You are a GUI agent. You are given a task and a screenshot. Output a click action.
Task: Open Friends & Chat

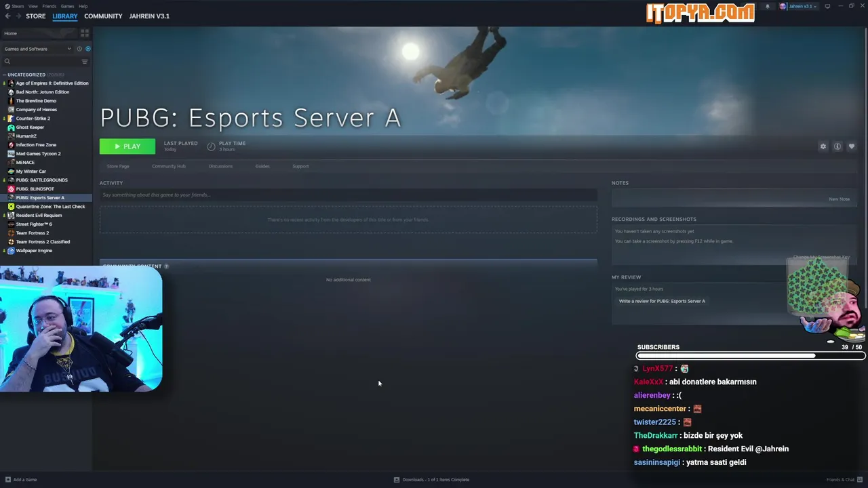point(844,480)
